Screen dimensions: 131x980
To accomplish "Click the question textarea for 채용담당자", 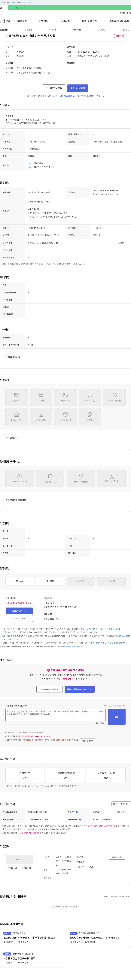I will tap(55, 715).
